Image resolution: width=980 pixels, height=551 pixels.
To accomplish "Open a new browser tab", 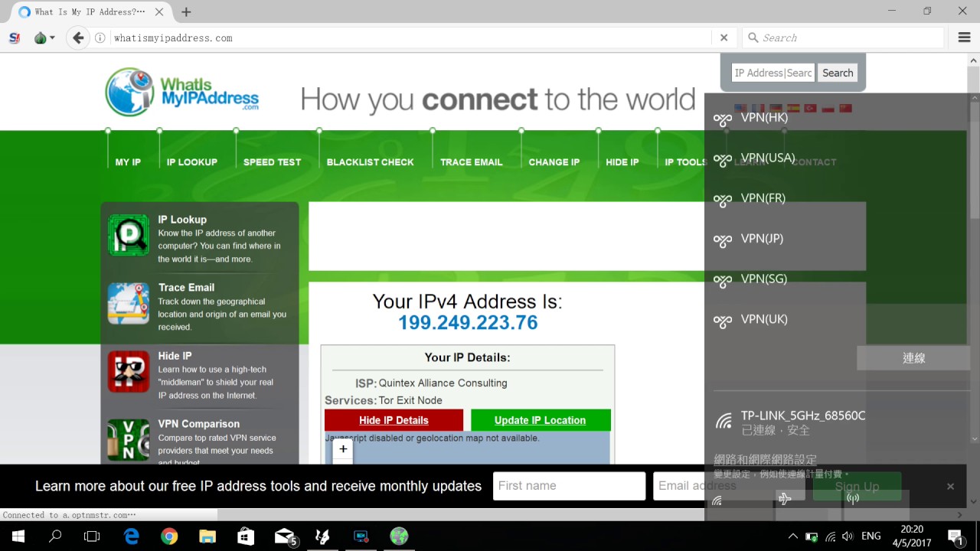I will point(186,12).
